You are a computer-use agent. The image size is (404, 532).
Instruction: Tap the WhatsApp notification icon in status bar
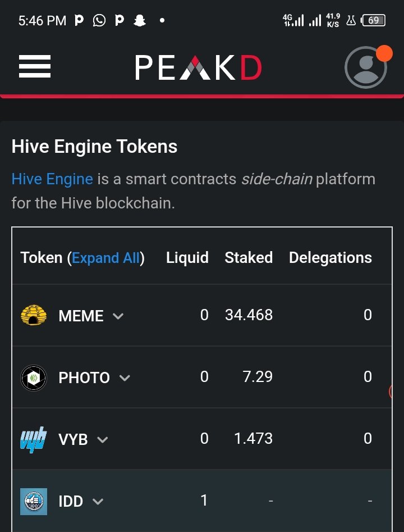tap(99, 21)
